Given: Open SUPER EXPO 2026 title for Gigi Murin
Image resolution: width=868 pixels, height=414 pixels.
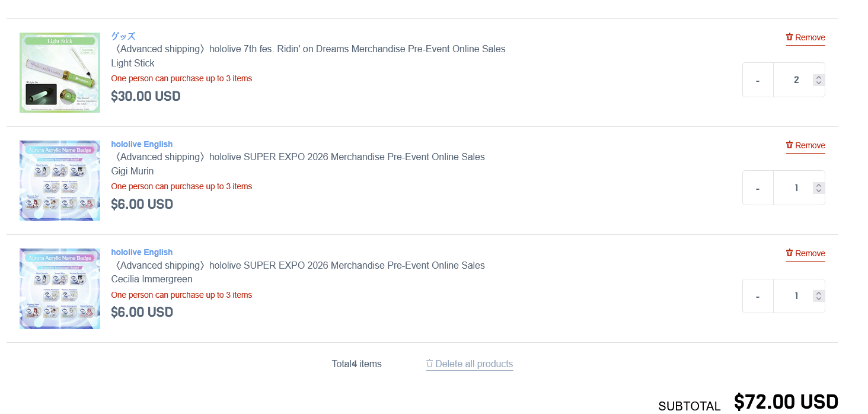Looking at the screenshot, I should click(298, 157).
